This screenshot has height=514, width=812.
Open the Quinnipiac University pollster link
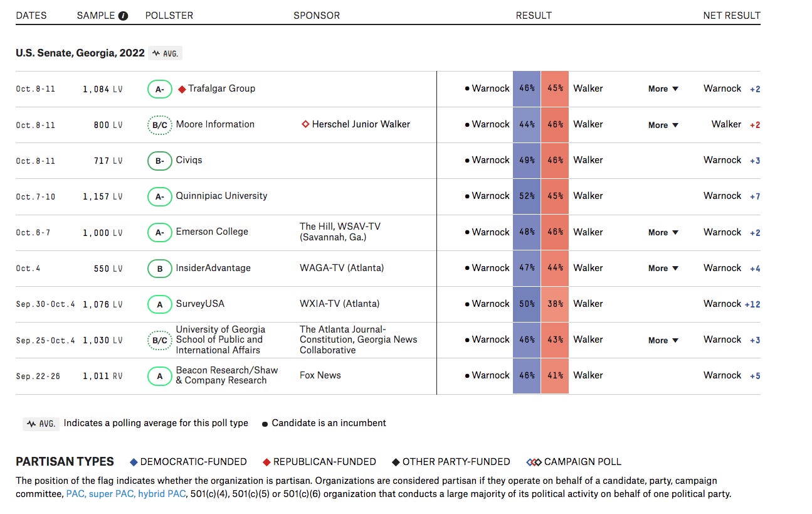(x=221, y=196)
